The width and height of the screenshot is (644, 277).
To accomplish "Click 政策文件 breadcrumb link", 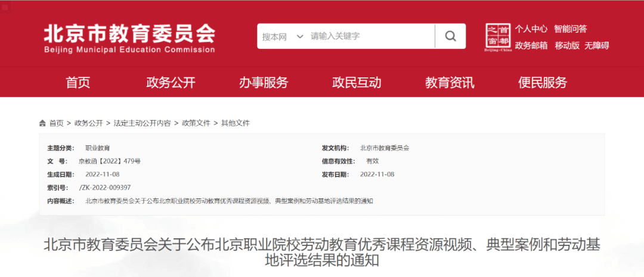I will [x=196, y=123].
